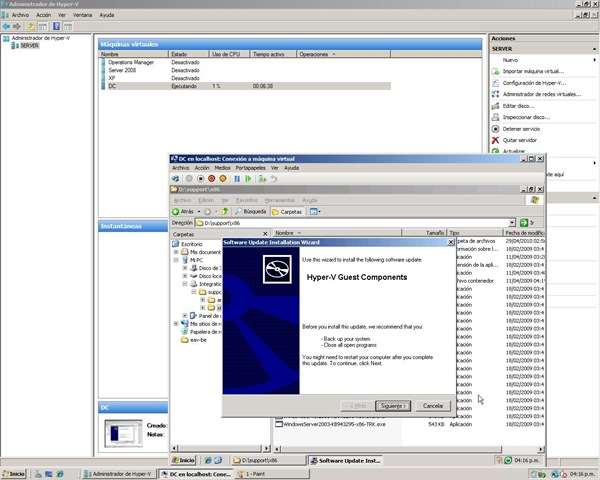The width and height of the screenshot is (600, 480).
Task: Open Búsqueda search in Explorer toolbar
Action: 251,212
